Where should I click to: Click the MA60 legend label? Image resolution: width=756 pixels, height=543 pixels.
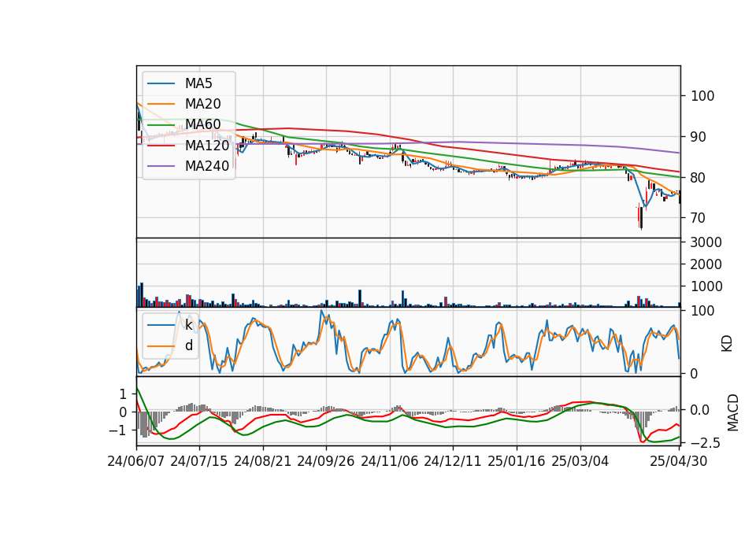(202, 125)
